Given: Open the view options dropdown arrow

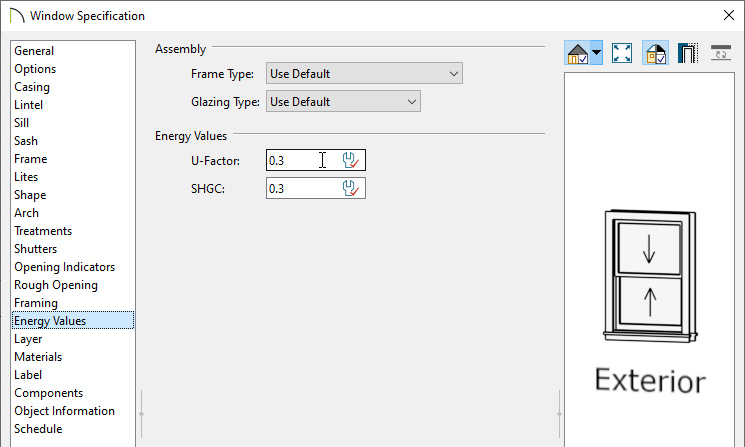Looking at the screenshot, I should pyautogui.click(x=596, y=53).
